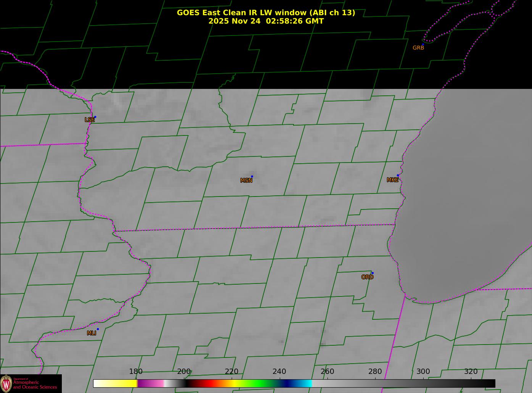
Task: Select the green colorbar segment near 230
Action: pos(256,383)
